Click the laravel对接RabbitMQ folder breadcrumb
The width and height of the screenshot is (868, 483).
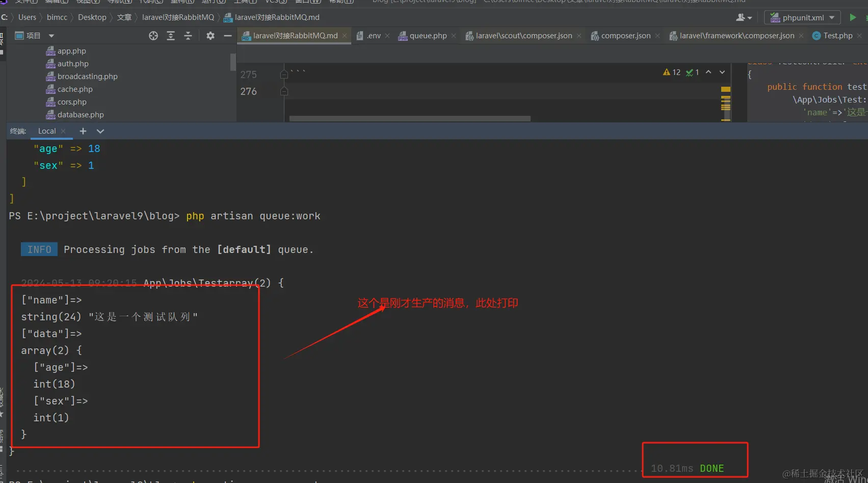point(178,17)
